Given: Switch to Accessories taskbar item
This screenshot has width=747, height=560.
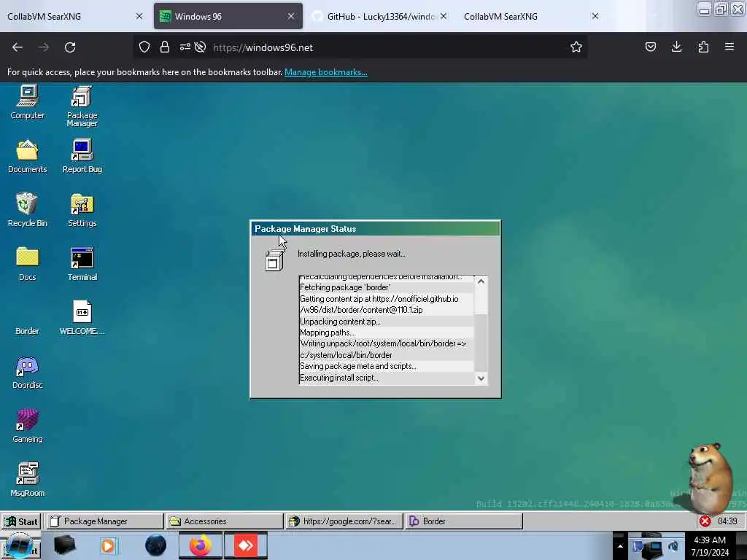Looking at the screenshot, I should [225, 521].
